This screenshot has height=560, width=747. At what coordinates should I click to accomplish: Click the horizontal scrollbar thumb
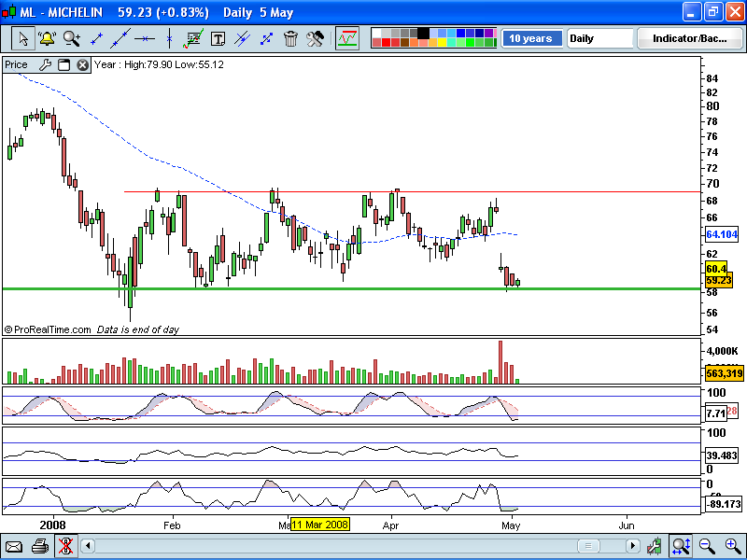(588, 546)
